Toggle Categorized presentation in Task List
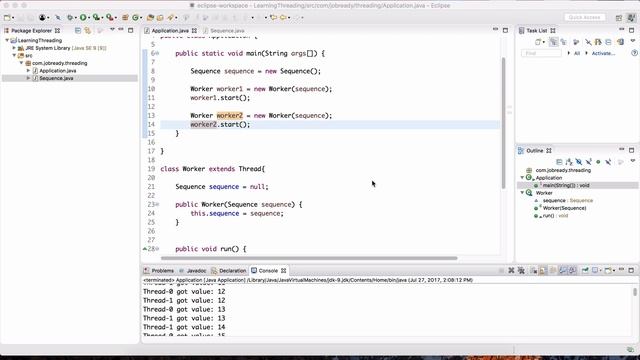This screenshot has width=640, height=360. tap(553, 42)
